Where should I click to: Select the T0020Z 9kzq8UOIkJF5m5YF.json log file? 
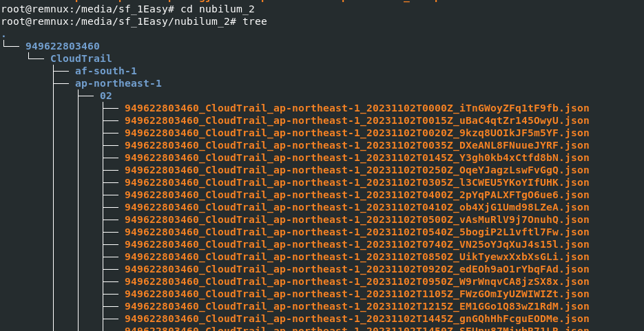[357, 133]
